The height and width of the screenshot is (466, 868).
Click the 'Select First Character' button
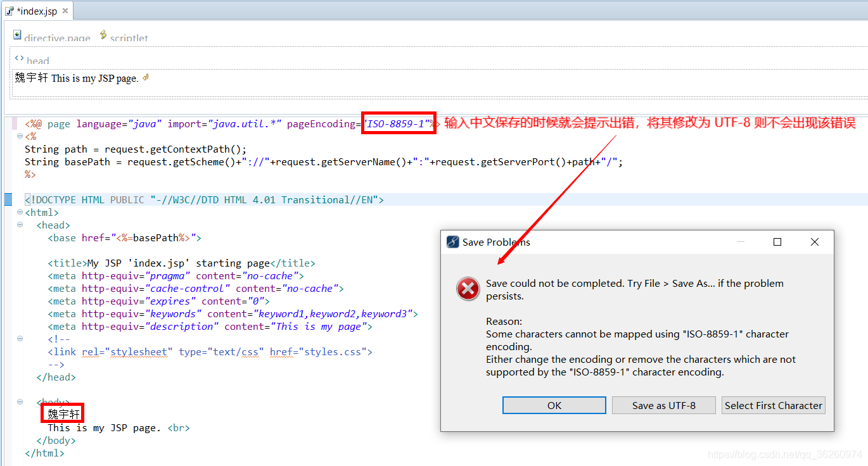(773, 405)
